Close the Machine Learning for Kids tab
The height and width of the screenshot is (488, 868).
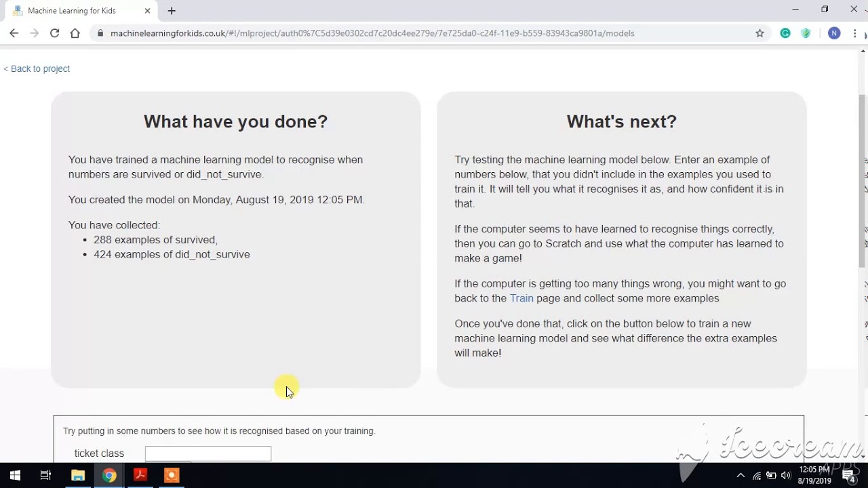pyautogui.click(x=147, y=11)
